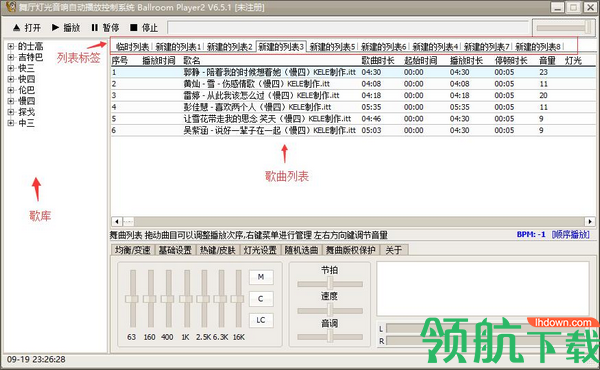This screenshot has width=600, height=370.
Task: Click the 1K equalizer slider
Action: coord(186,299)
